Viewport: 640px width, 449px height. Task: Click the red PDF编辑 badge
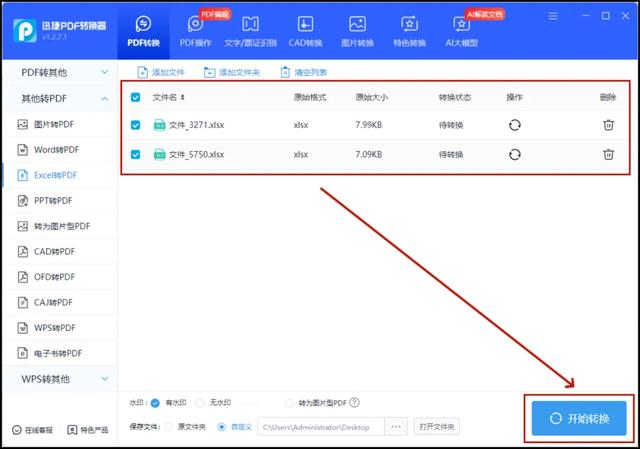point(215,14)
